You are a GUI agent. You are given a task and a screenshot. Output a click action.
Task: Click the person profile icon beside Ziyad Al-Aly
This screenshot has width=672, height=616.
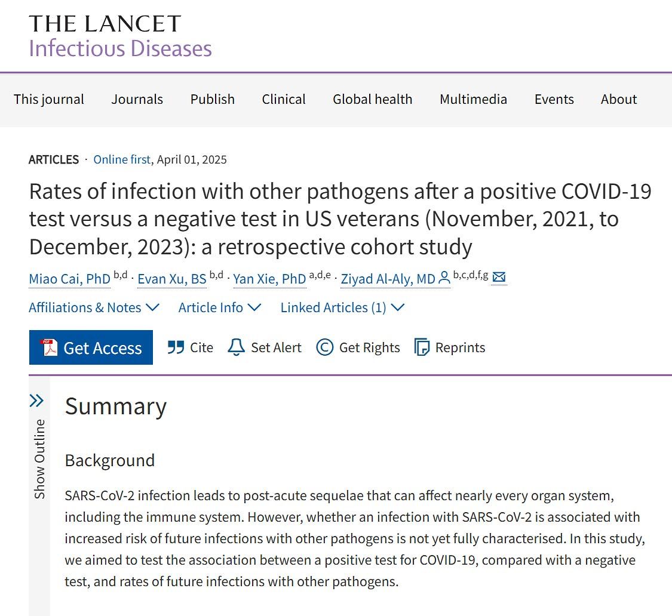coord(445,278)
